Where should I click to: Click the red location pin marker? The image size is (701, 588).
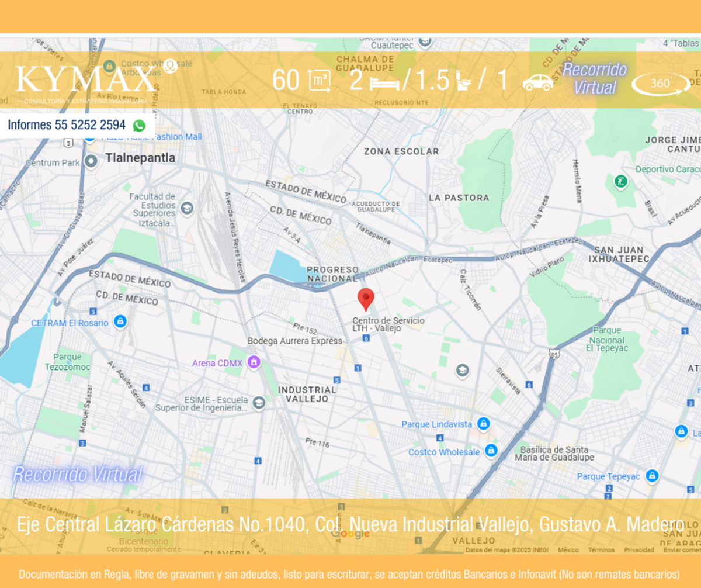coord(366,299)
